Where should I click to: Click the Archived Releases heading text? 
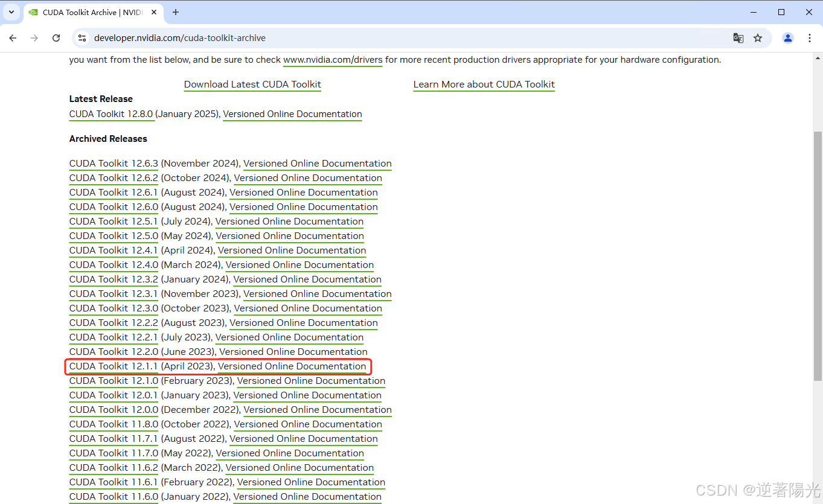108,139
